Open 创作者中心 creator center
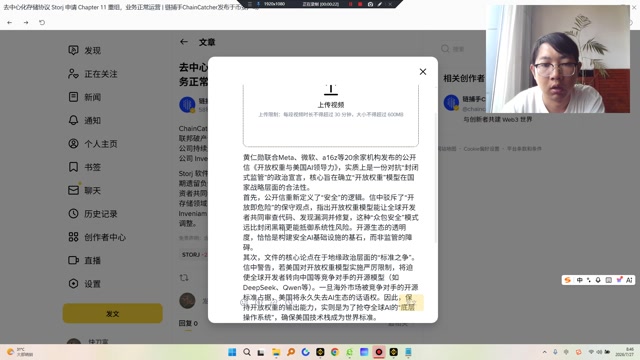 [x=97, y=237]
